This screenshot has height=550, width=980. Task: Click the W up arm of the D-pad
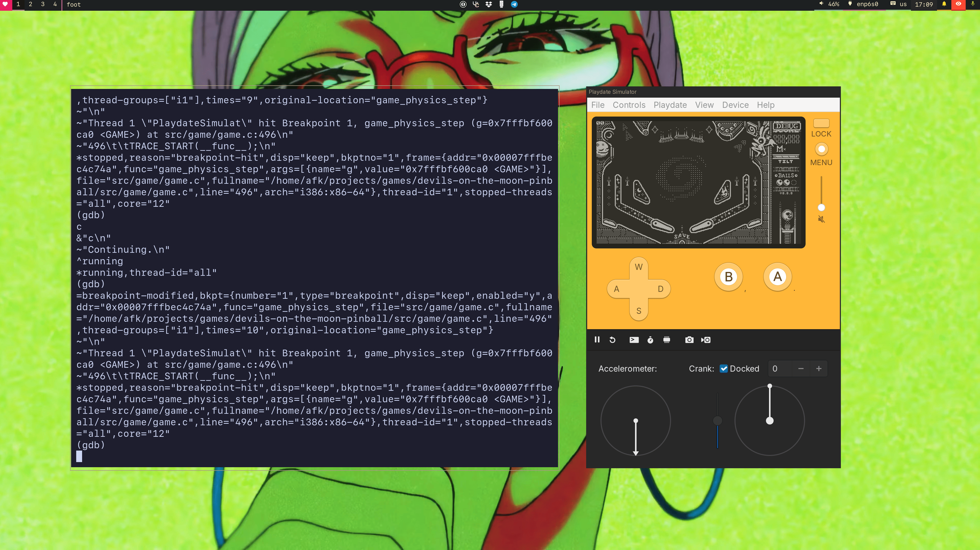coord(638,267)
